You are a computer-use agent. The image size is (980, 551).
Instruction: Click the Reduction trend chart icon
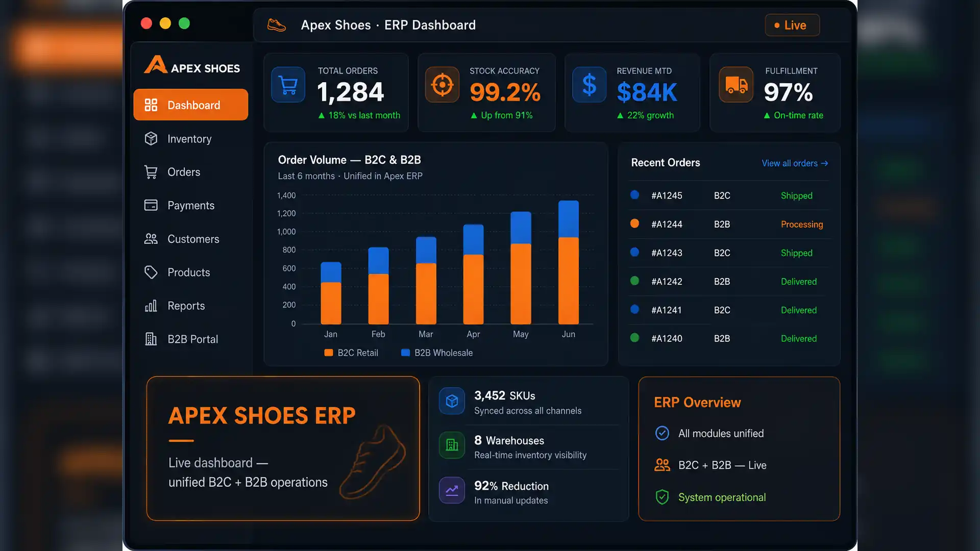452,491
